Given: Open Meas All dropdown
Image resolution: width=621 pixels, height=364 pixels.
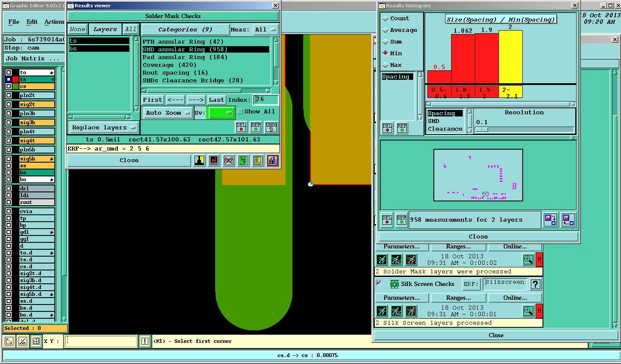Looking at the screenshot, I should [265, 30].
